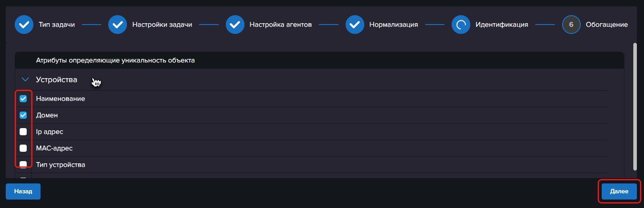Screen dimensions: 644x208
Task: Click the spinner icon for Идентификация step
Action: coord(461,25)
